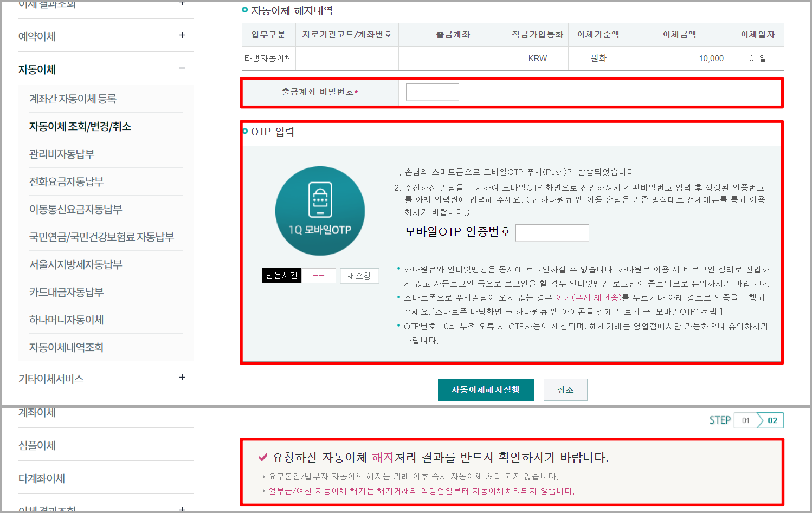Open the 심플이체 menu in lower panel

tap(37, 445)
